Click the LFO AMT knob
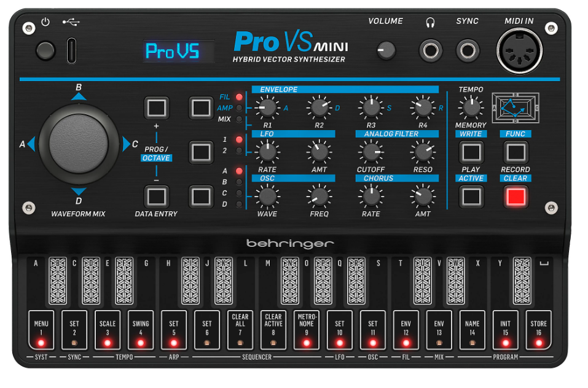Image resolution: width=588 pixels, height=388 pixels. pos(319,152)
